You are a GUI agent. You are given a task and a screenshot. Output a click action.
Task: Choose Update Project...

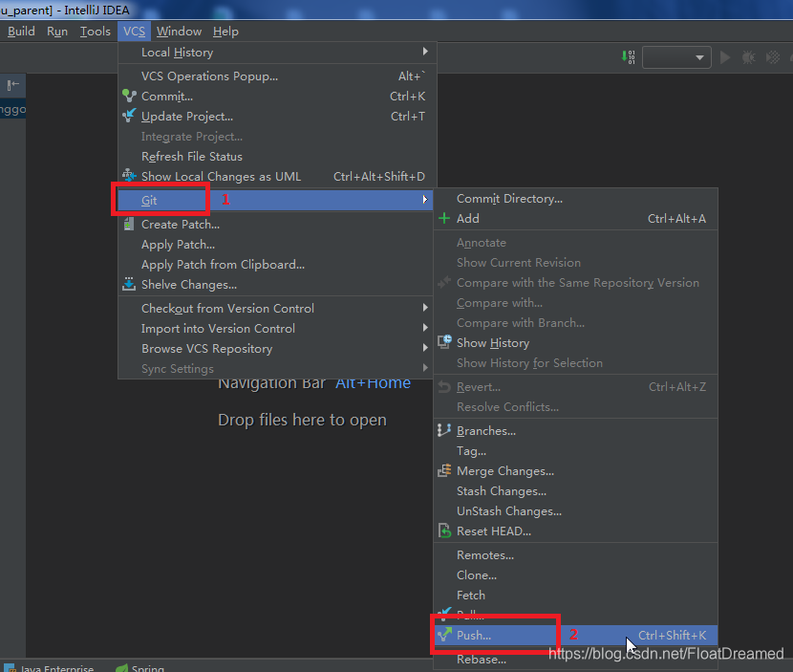point(275,117)
